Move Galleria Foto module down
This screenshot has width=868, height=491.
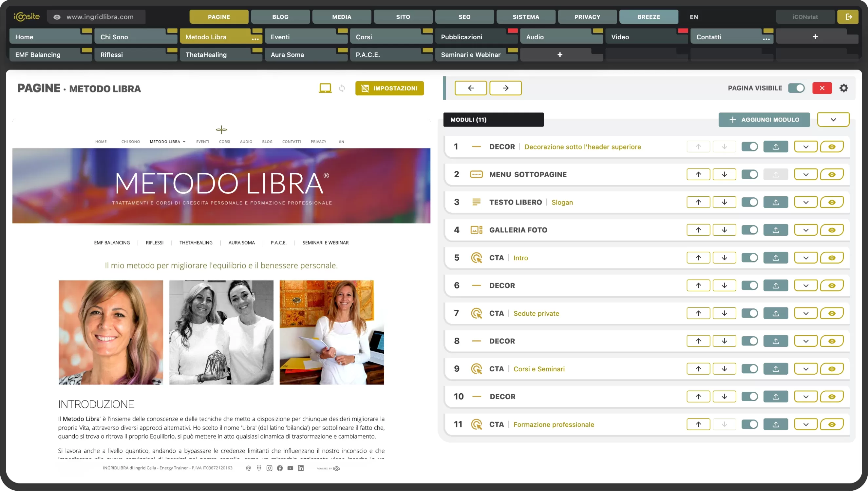click(725, 230)
